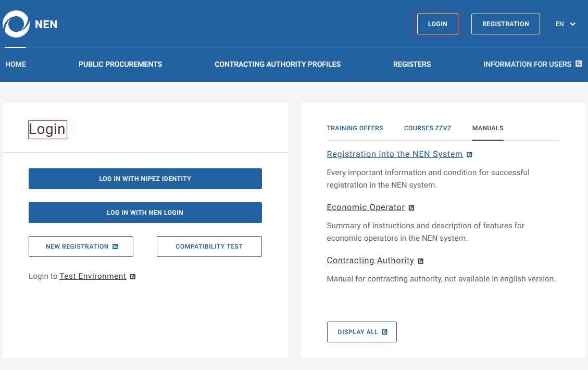
Task: Click the Registration button in header
Action: click(505, 24)
